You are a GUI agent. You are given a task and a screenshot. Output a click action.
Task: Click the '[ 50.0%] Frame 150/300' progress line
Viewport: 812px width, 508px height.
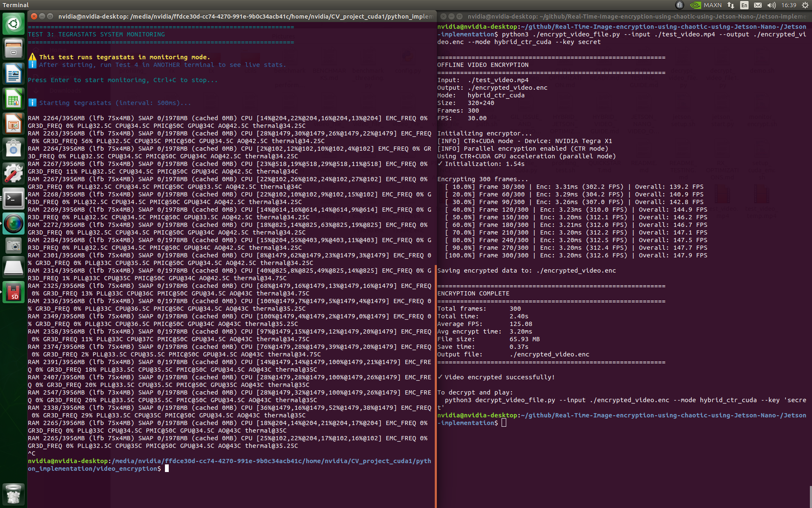click(576, 217)
